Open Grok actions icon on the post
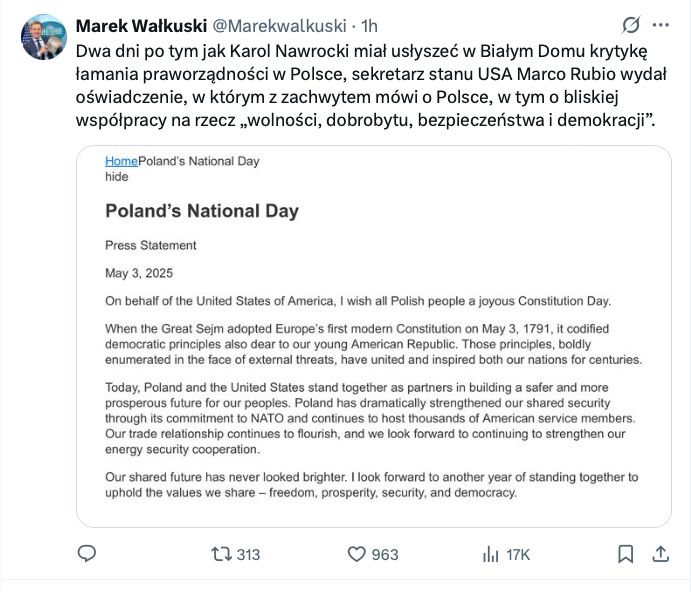691x592 pixels. pos(631,24)
